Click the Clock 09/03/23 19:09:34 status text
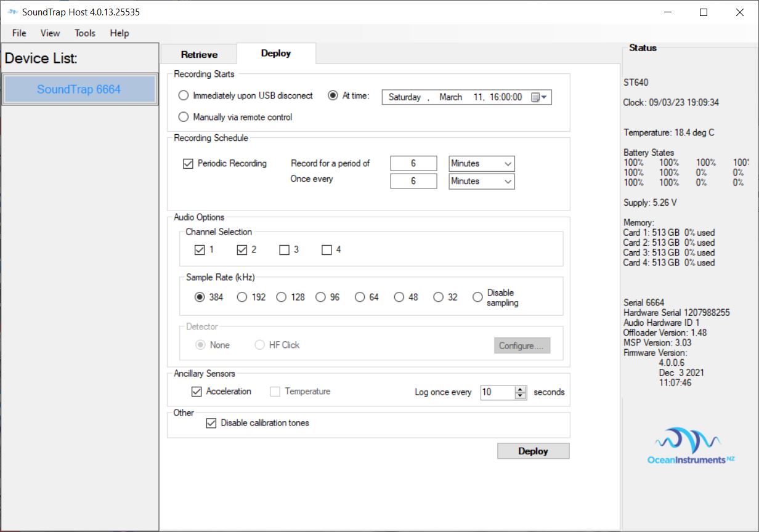 [x=671, y=103]
